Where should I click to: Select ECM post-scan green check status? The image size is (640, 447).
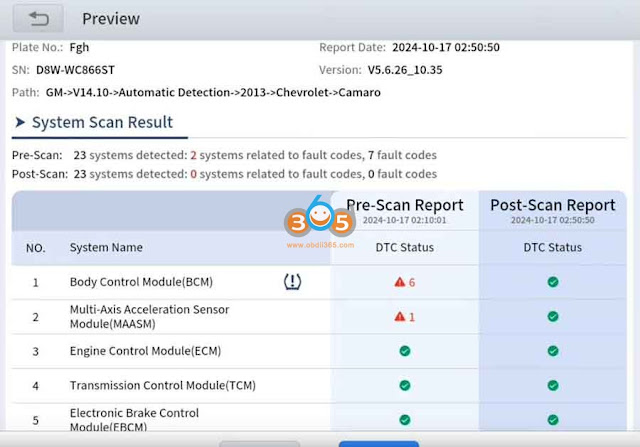pos(553,351)
